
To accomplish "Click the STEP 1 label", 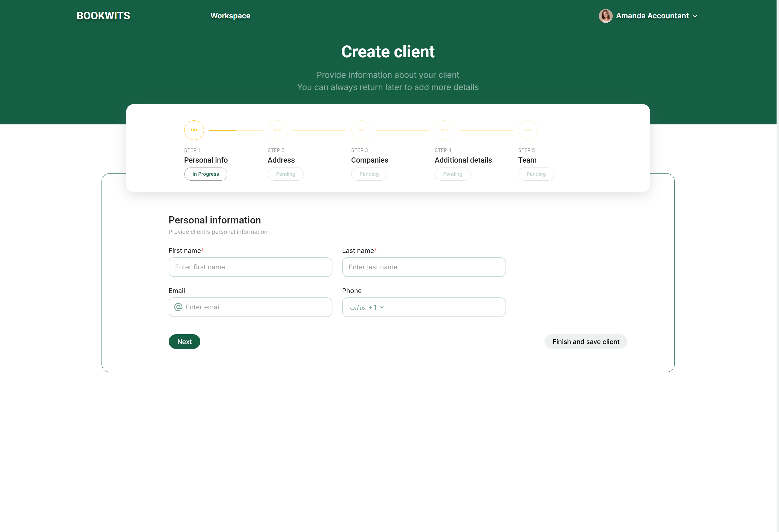I will click(x=192, y=150).
